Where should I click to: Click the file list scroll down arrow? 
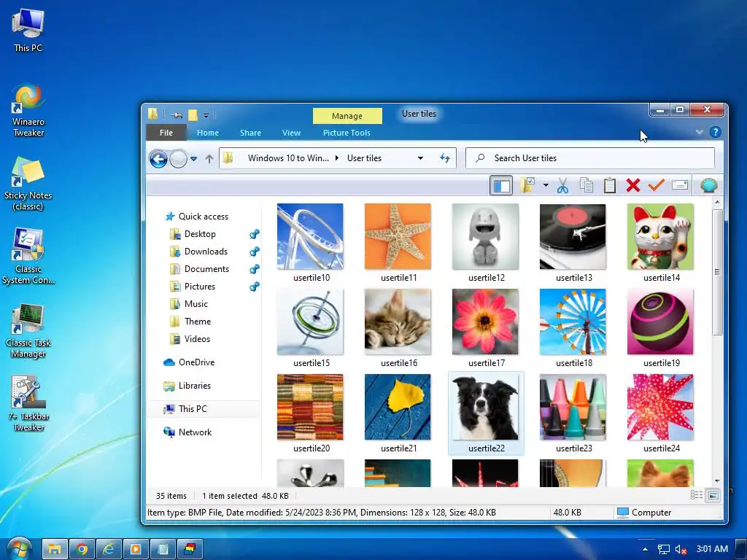click(x=717, y=481)
